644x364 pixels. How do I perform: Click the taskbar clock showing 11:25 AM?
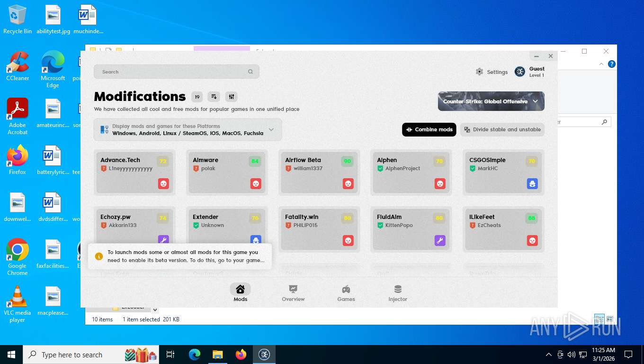pyautogui.click(x=603, y=355)
